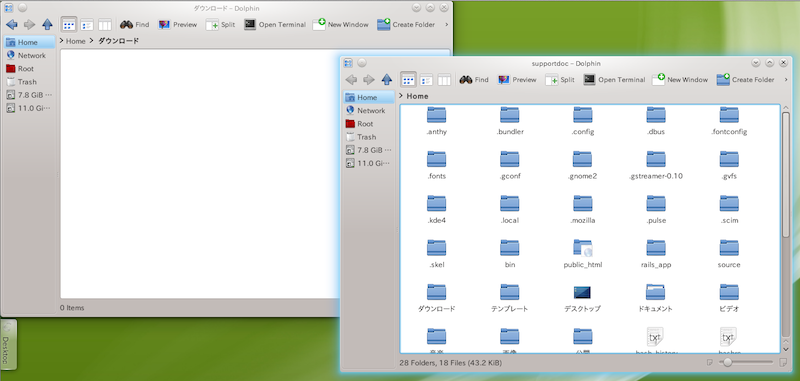This screenshot has height=381, width=800.
Task: Click Forward arrow in ダウンロード Dolphin window
Action: click(29, 24)
